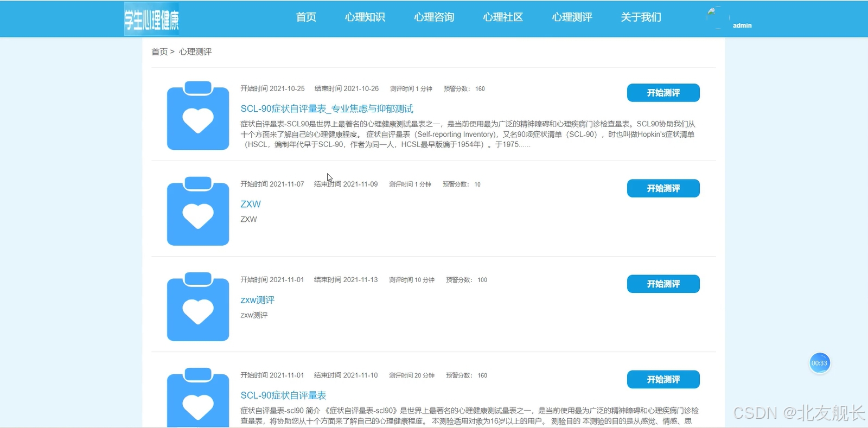The height and width of the screenshot is (428, 868).
Task: Select the text 结束时间 2021-10-26
Action: point(346,88)
